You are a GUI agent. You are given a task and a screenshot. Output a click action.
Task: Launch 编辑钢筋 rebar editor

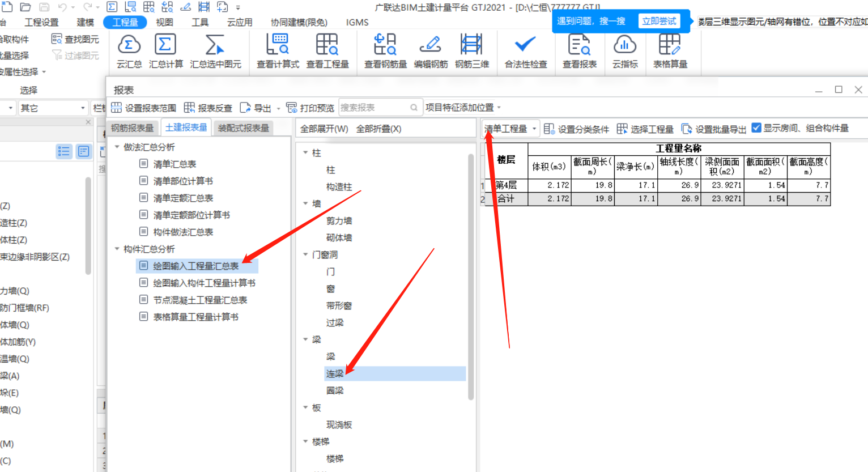(x=431, y=52)
